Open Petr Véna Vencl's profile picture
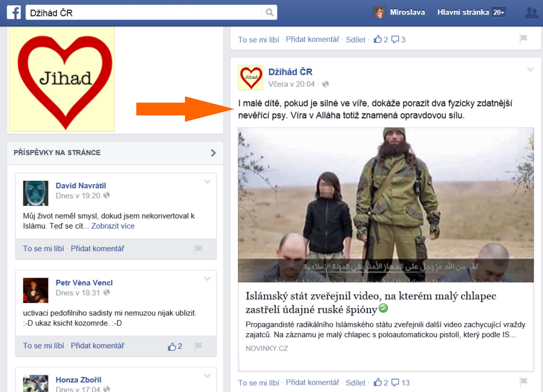 click(x=36, y=290)
